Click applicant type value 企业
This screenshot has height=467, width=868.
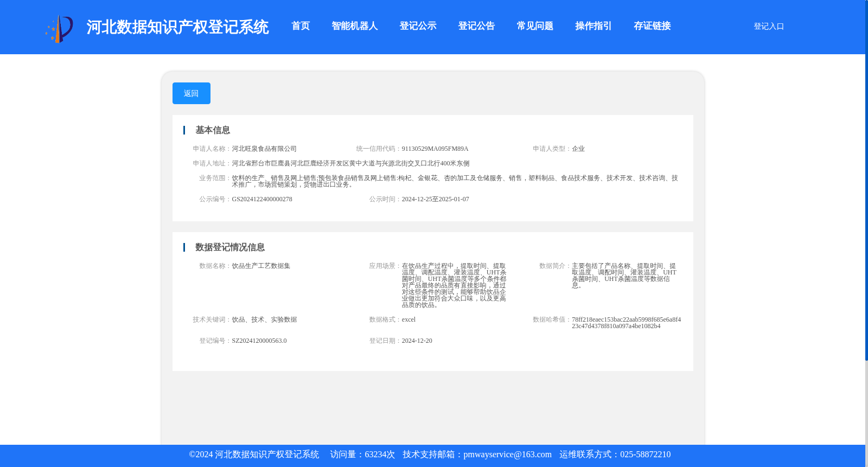tap(578, 149)
